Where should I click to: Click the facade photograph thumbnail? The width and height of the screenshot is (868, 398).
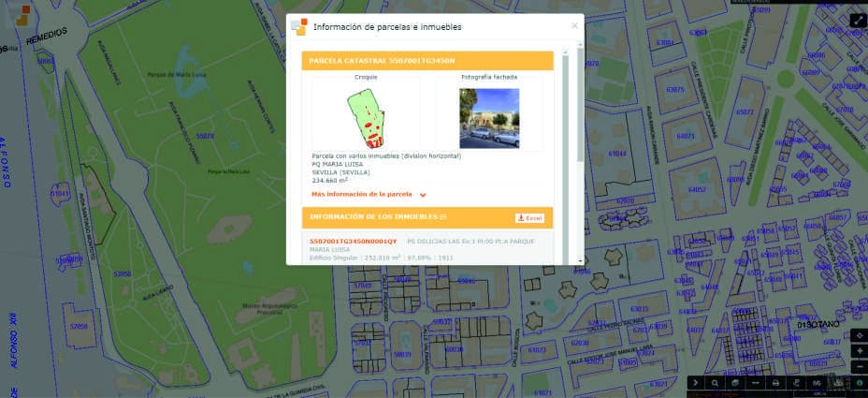tap(489, 118)
